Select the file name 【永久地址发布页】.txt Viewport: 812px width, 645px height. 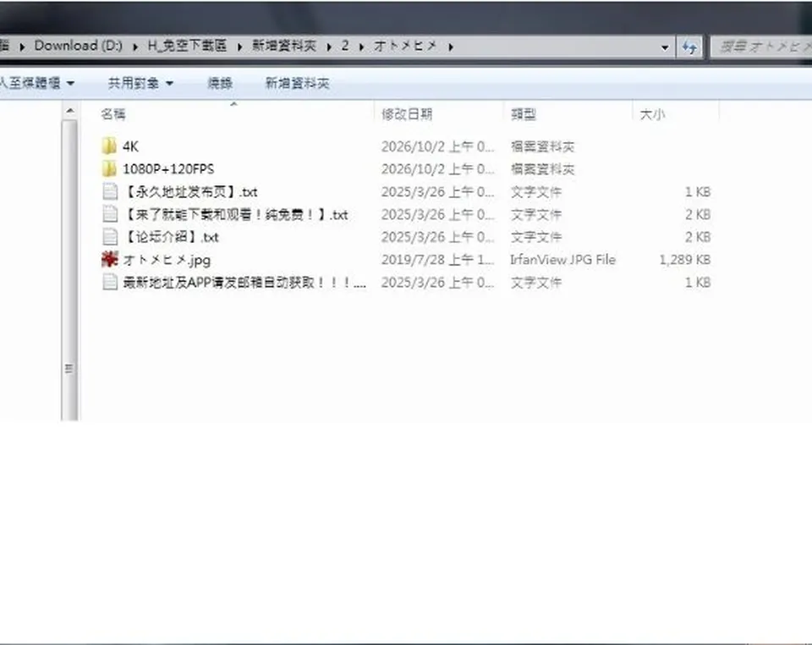coord(190,191)
